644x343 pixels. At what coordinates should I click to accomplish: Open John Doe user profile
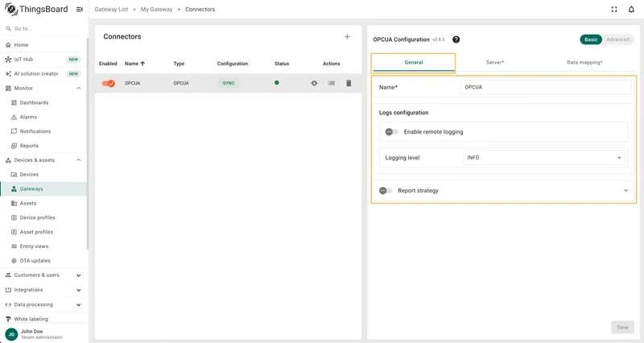[43, 334]
